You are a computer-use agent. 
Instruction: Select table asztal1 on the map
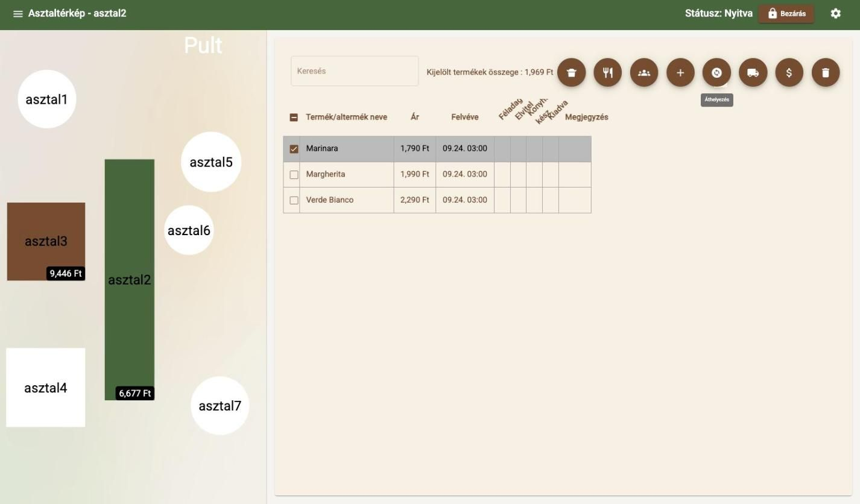(47, 99)
